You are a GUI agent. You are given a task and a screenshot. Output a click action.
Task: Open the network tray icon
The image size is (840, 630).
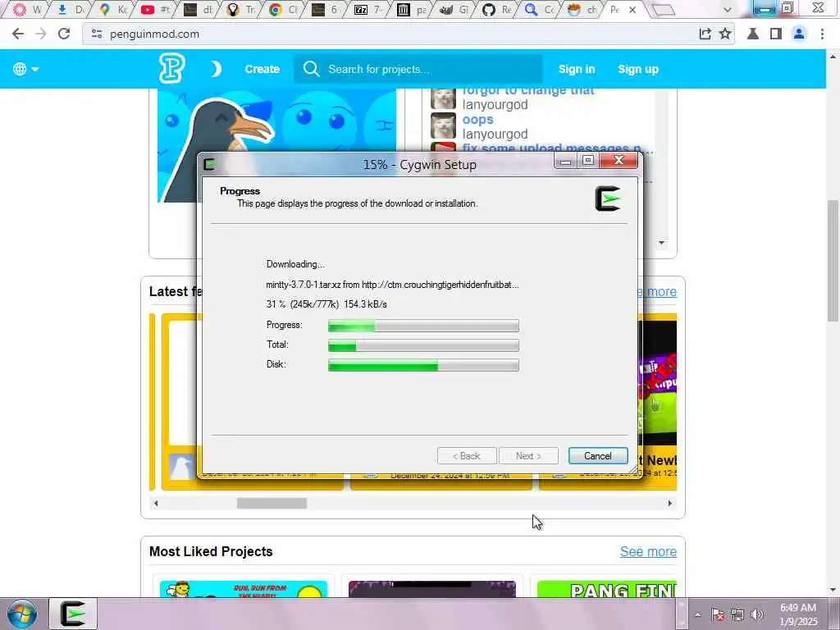tap(737, 614)
